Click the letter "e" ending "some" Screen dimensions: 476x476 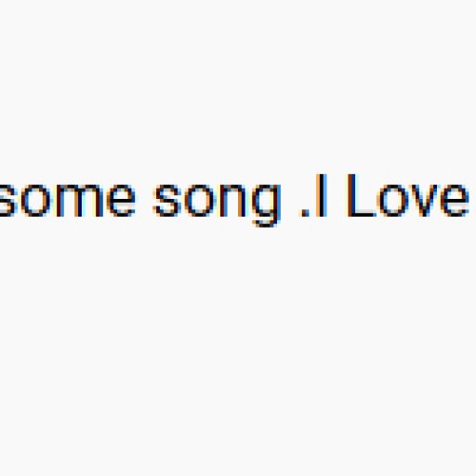point(121,200)
